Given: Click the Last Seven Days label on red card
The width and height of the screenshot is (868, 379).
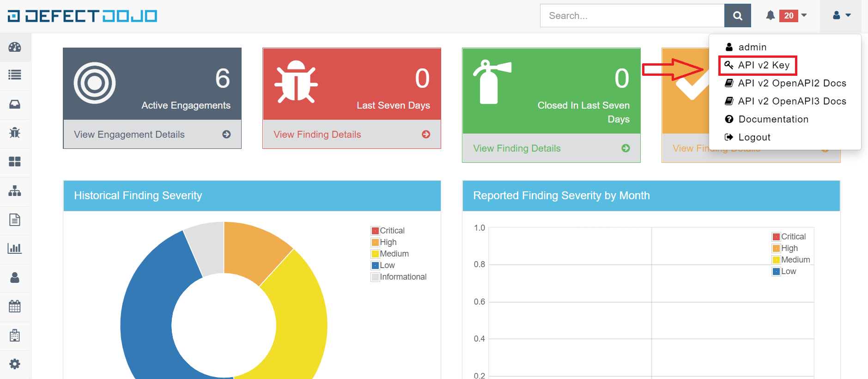Looking at the screenshot, I should tap(393, 105).
